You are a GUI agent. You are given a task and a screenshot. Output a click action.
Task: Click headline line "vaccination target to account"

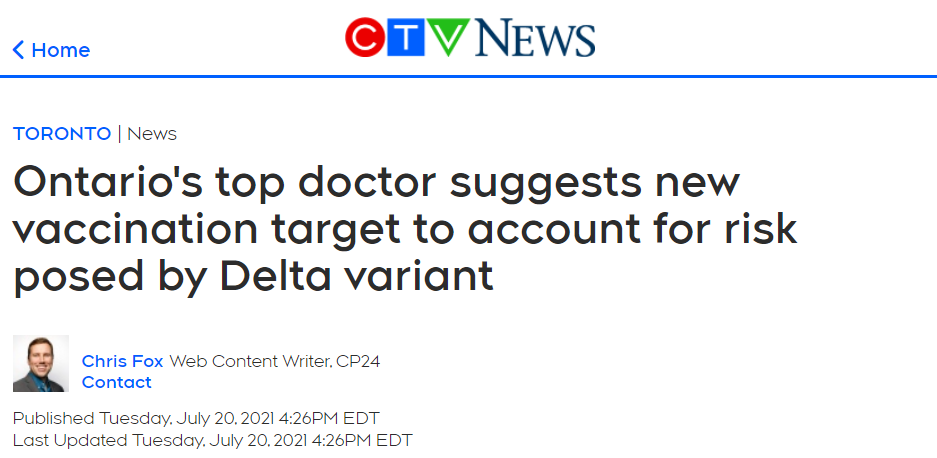[x=405, y=230]
